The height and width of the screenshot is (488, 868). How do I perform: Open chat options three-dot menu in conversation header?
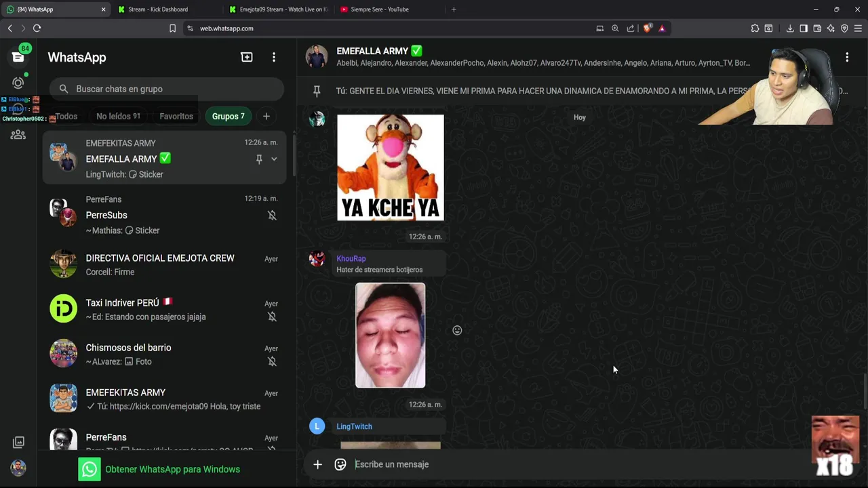click(x=847, y=58)
